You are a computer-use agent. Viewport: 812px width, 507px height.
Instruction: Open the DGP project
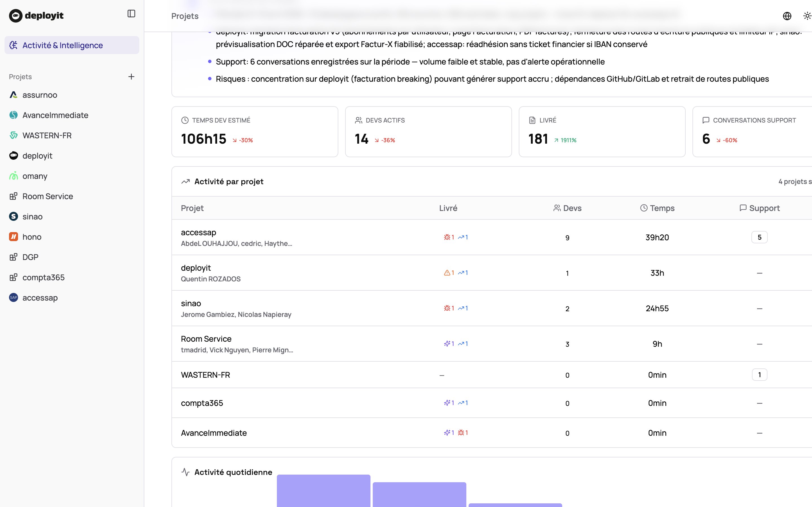[x=30, y=257]
